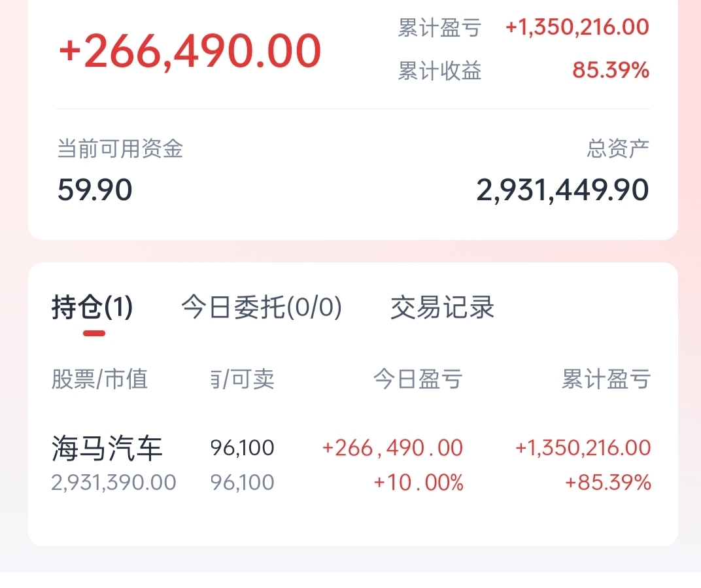
Task: Sort by 累计盈亏 column header
Action: tap(606, 379)
